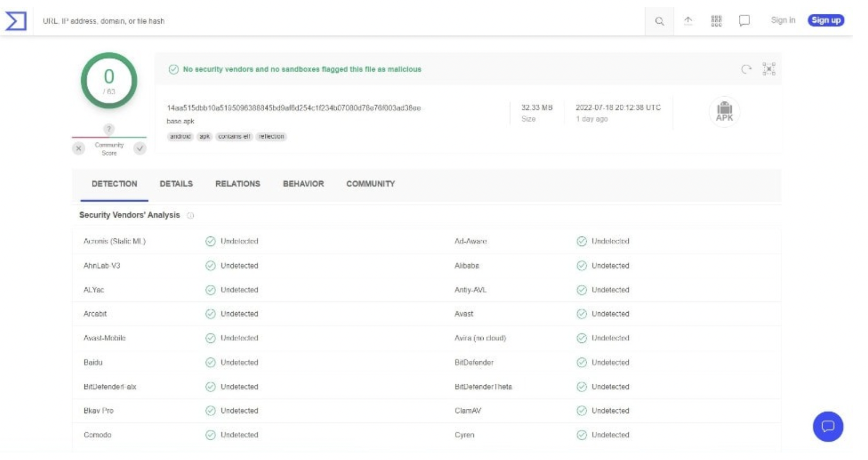Image resolution: width=868 pixels, height=460 pixels.
Task: Open the apps grid icon
Action: point(716,21)
